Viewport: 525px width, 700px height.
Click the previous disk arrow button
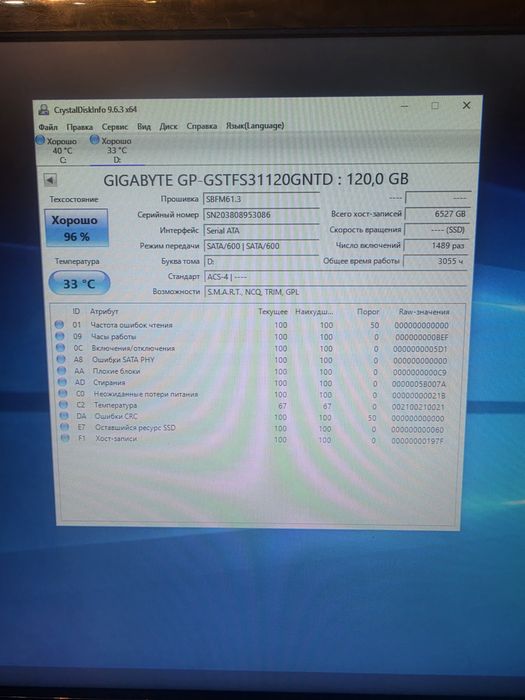pyautogui.click(x=50, y=180)
